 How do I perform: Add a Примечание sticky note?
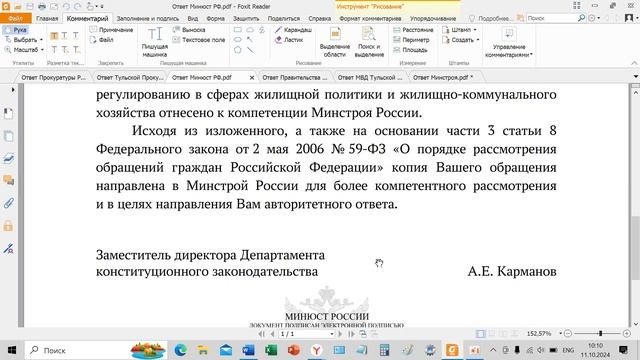click(x=111, y=30)
